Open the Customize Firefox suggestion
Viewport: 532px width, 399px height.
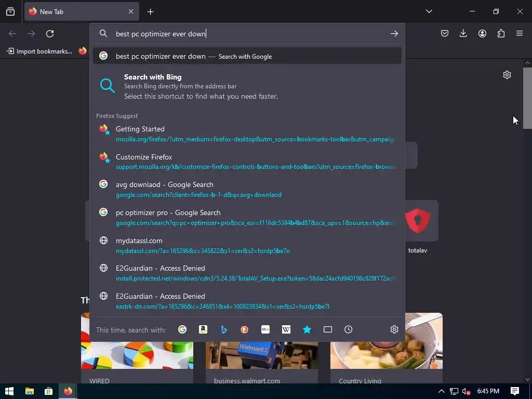[247, 162]
